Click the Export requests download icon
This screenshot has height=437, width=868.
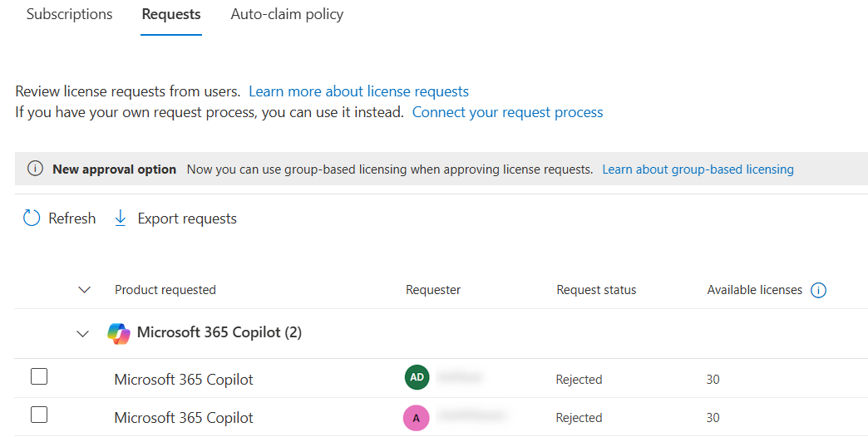point(120,218)
